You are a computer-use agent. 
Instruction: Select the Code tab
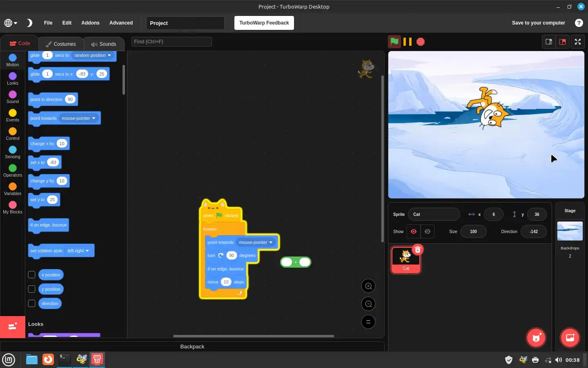coord(20,43)
